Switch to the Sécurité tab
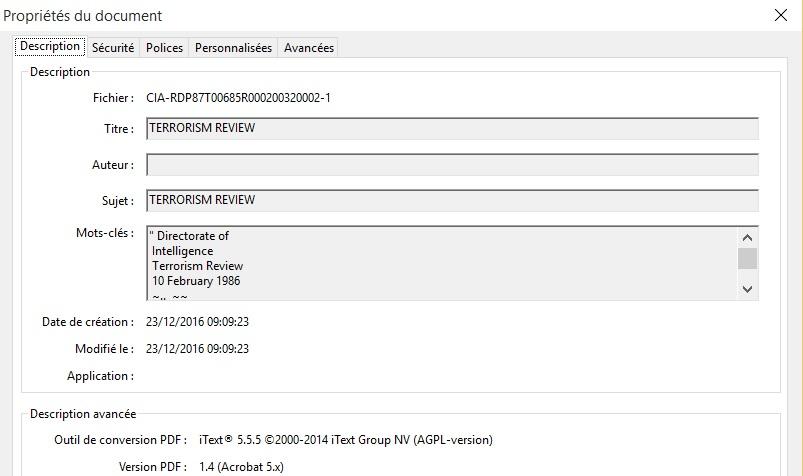Image resolution: width=803 pixels, height=476 pixels. [113, 48]
